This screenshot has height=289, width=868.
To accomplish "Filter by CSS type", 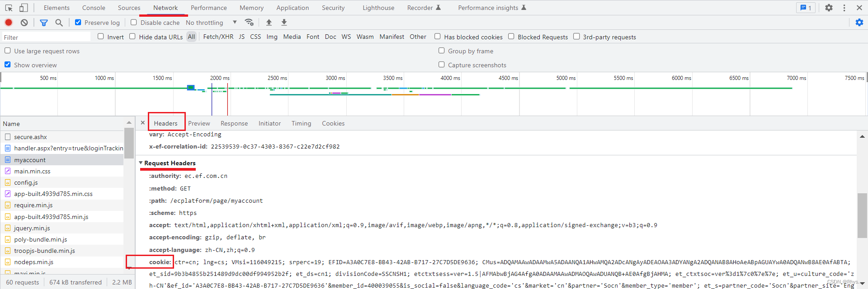I will 255,37.
